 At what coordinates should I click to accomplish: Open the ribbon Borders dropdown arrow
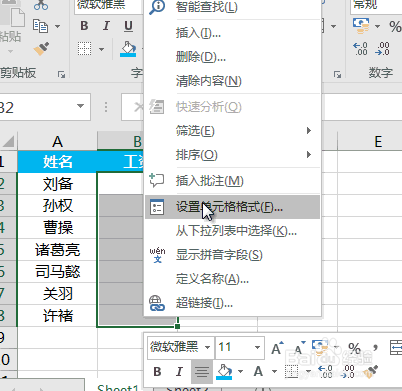(x=101, y=49)
